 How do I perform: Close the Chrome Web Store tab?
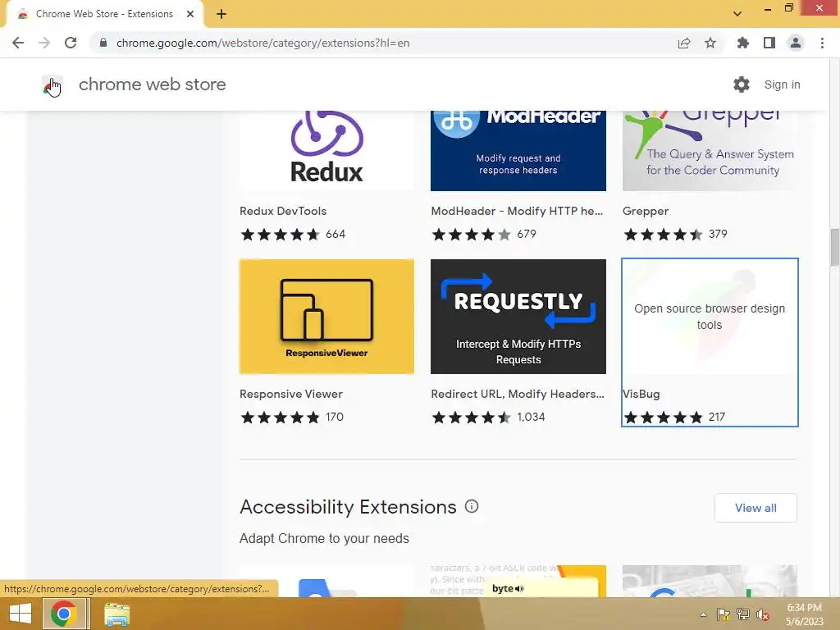coord(190,14)
